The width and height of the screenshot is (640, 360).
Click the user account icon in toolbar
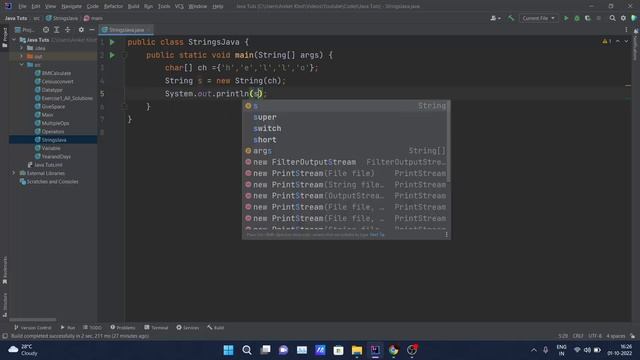pos(495,18)
